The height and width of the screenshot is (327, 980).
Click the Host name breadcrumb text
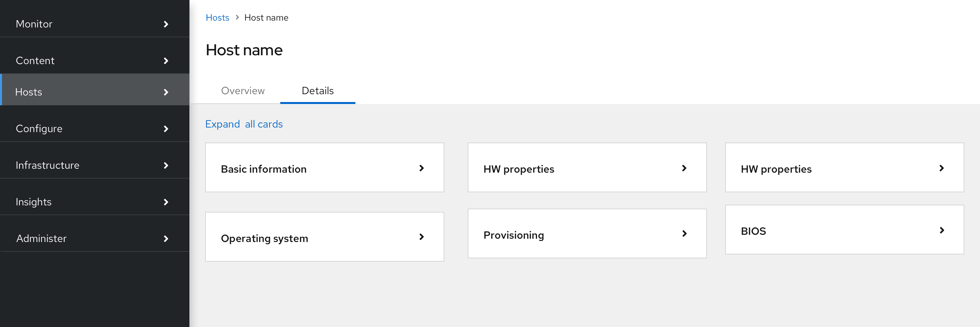pyautogui.click(x=266, y=18)
